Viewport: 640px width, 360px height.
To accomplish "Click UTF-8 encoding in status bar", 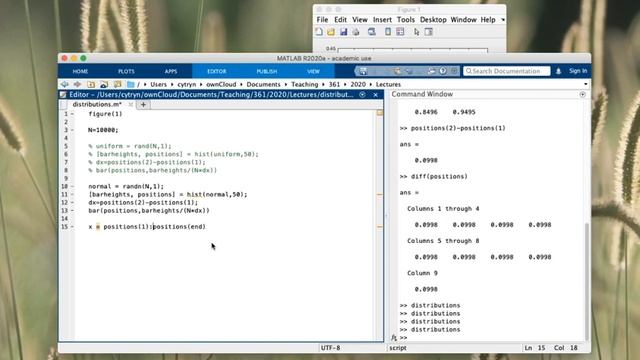I will (330, 348).
